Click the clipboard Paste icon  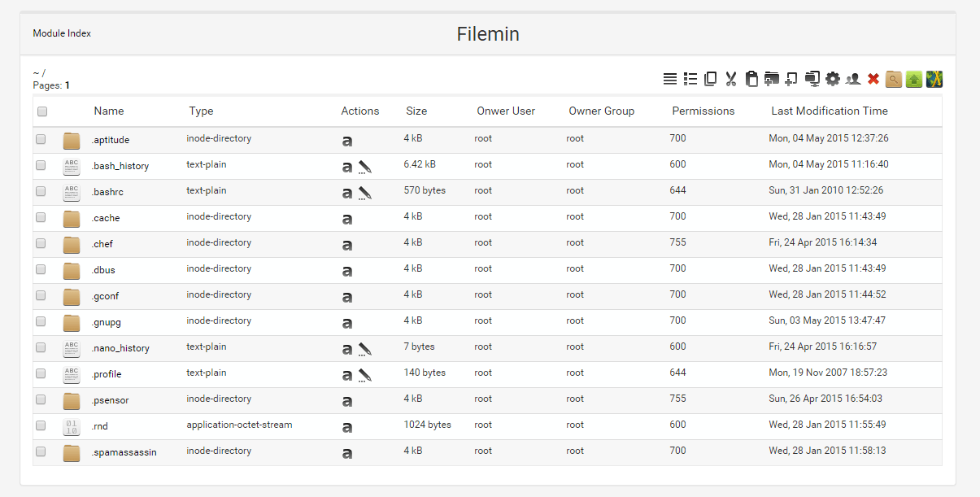751,79
